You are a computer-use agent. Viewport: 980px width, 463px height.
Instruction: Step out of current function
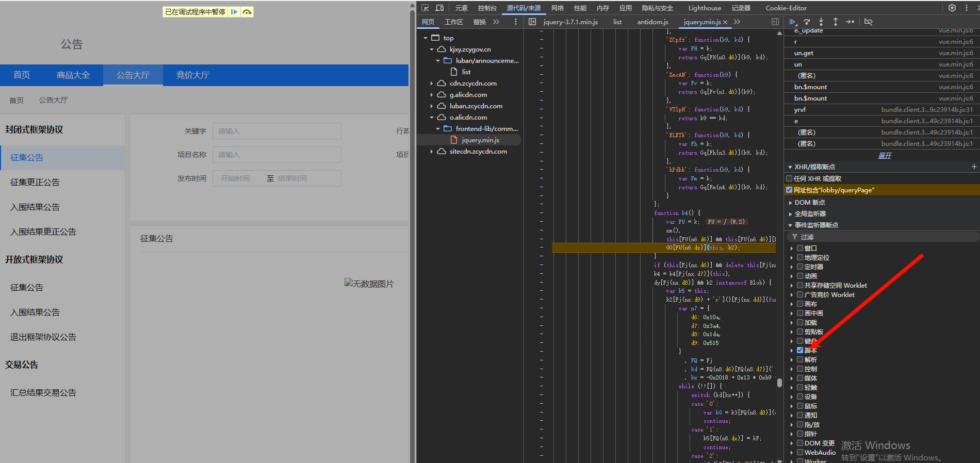(x=836, y=22)
